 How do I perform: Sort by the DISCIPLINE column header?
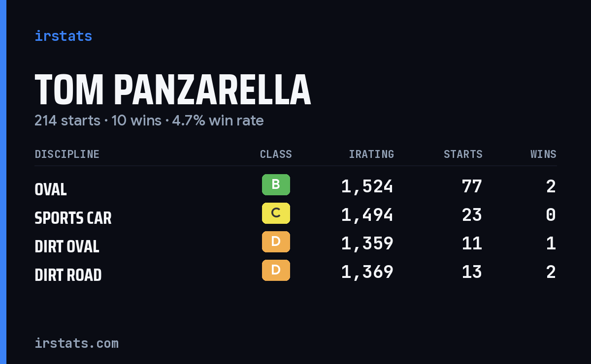pyautogui.click(x=67, y=154)
